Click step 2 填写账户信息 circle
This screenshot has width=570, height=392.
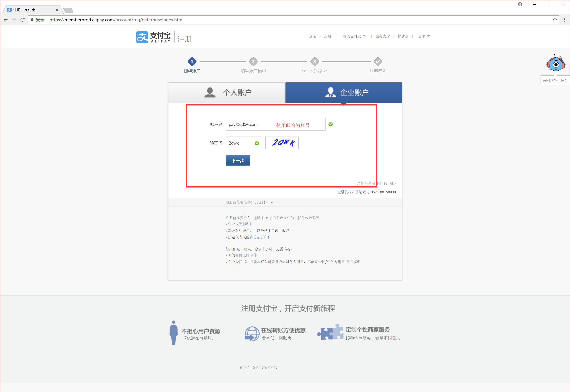253,61
